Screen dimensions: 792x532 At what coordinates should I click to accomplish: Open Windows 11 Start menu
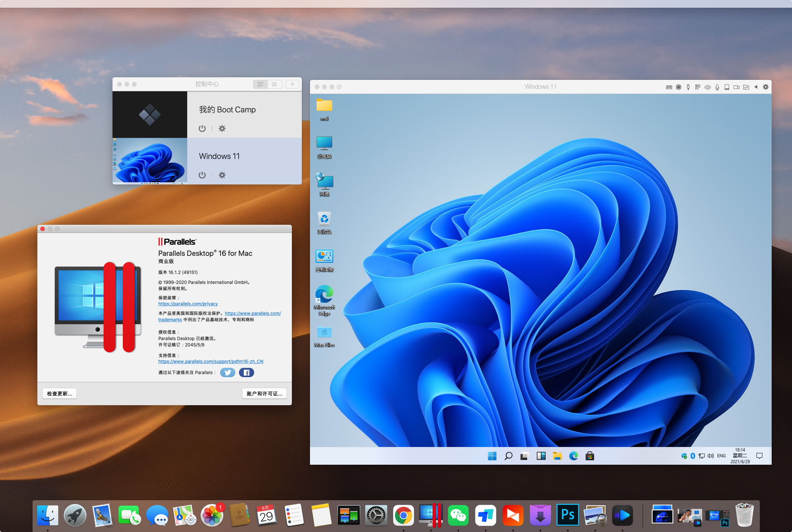point(492,456)
